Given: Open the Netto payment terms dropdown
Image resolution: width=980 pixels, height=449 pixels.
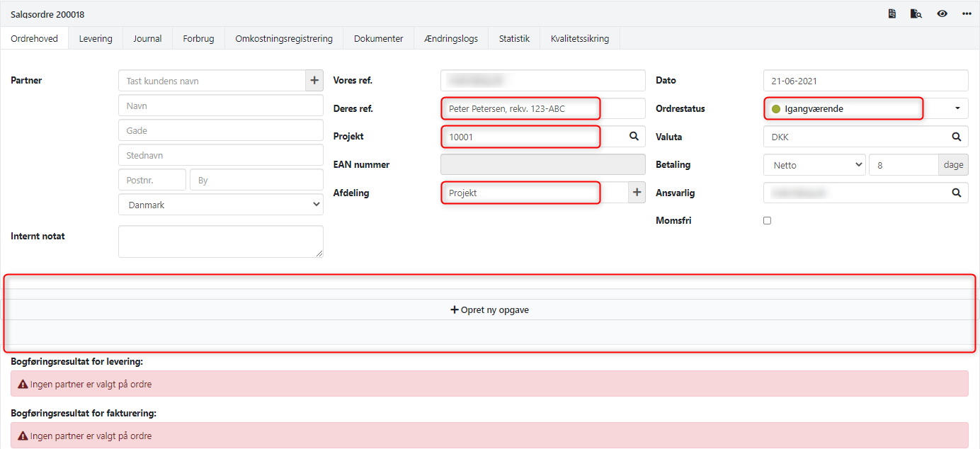Looking at the screenshot, I should click(814, 165).
